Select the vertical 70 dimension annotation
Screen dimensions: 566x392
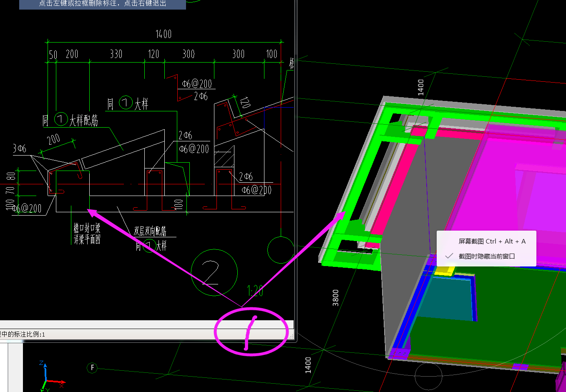[x=11, y=191]
